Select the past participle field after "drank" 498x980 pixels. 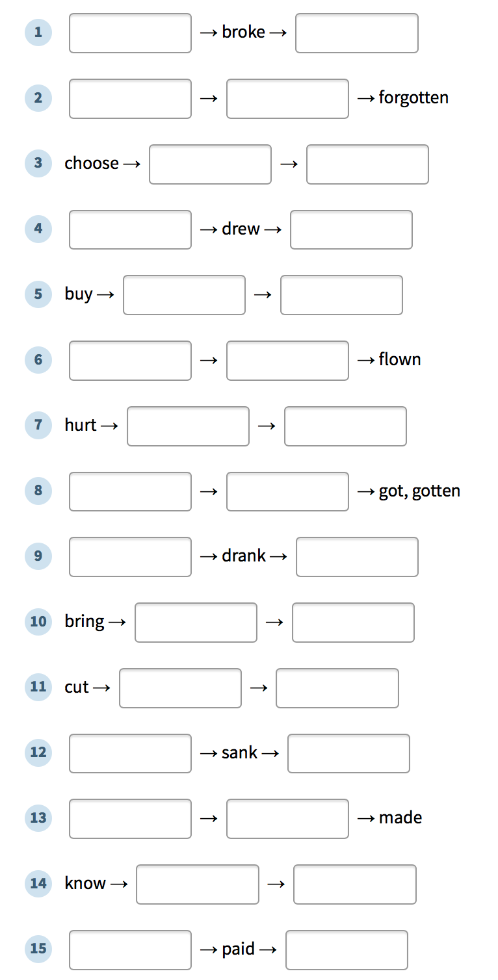(357, 557)
